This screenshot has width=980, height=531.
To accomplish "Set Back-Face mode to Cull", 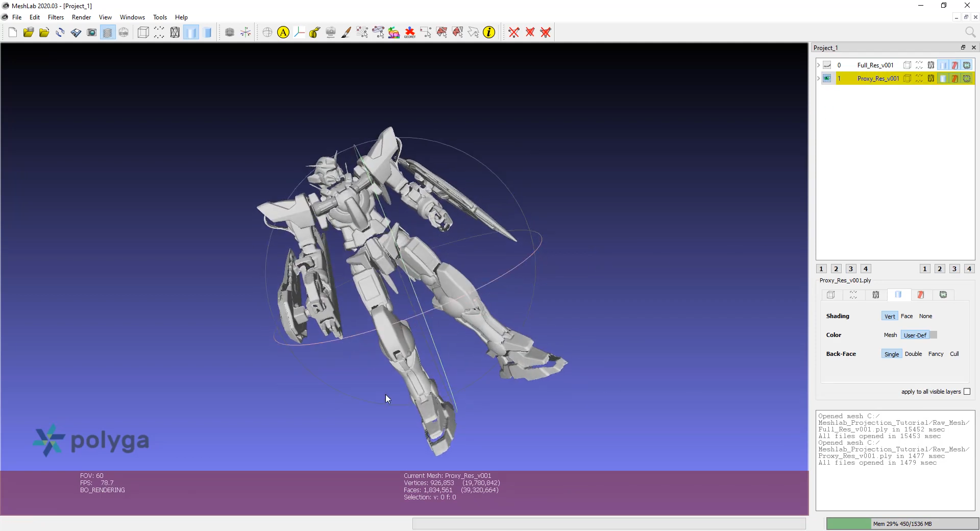I will 954,354.
